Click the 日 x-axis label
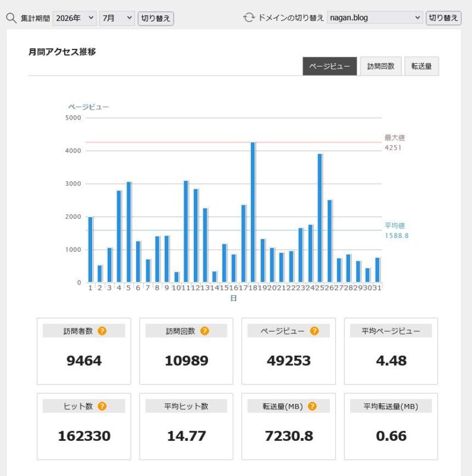The image size is (472, 476). [233, 298]
